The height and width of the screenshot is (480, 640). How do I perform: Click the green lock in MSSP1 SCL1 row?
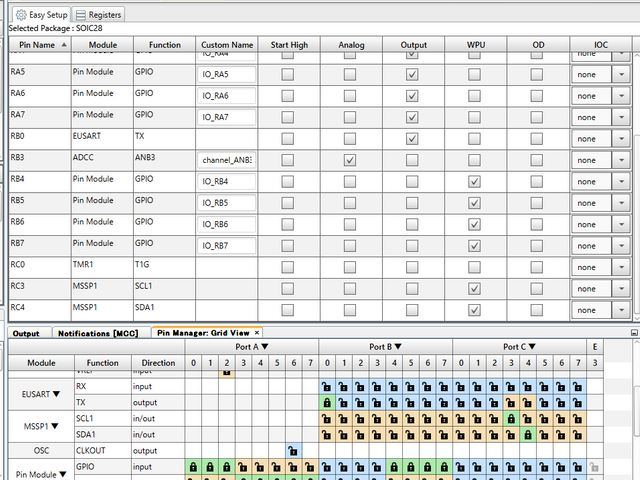pos(512,418)
